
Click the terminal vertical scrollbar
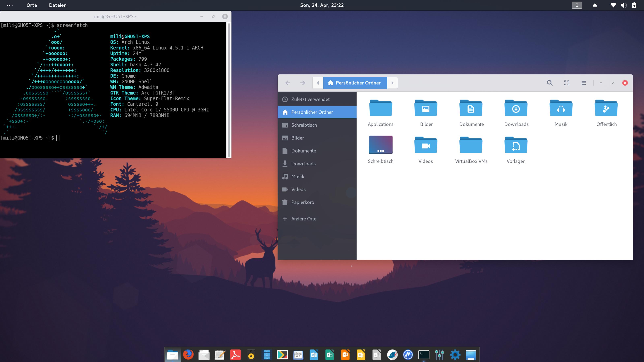coord(229,90)
